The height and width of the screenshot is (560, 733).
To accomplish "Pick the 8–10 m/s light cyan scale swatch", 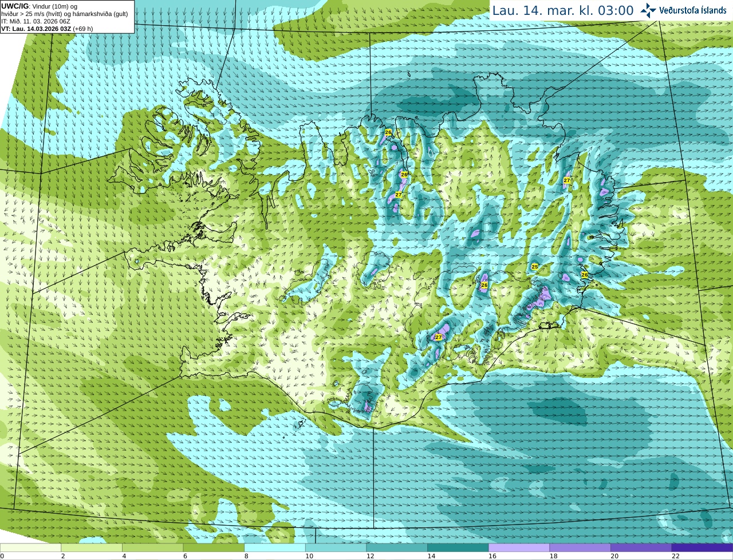I will [x=275, y=547].
